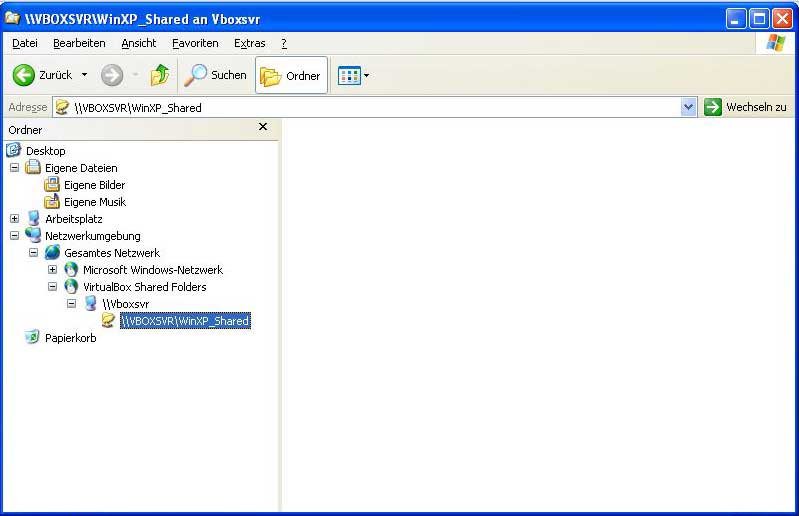Collapse the \\Vboxsvr node

coord(71,303)
